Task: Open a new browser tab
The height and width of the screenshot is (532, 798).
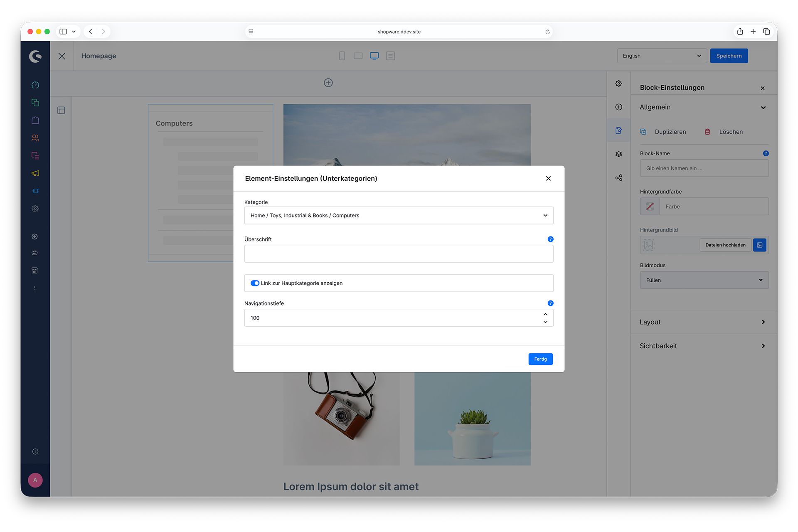Action: click(x=753, y=32)
